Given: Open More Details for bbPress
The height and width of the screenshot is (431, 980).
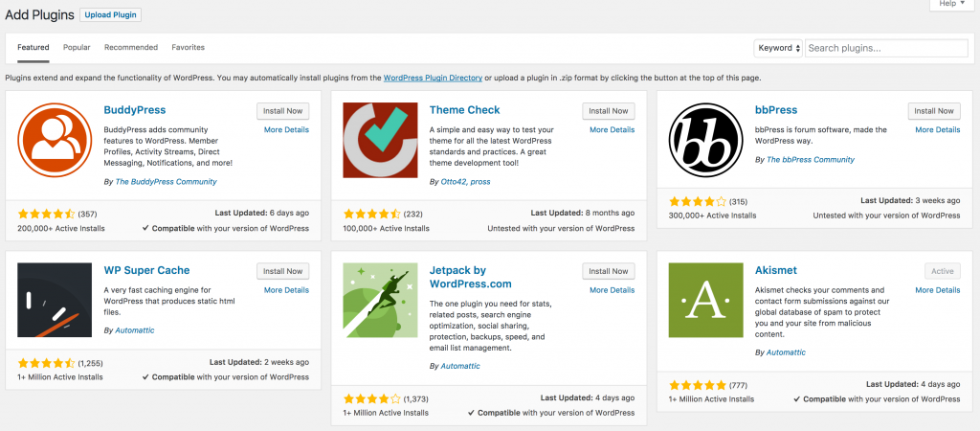Looking at the screenshot, I should tap(938, 130).
